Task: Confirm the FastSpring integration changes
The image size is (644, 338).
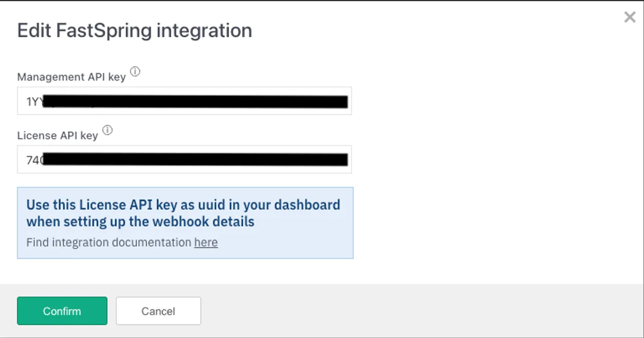Action: (62, 311)
